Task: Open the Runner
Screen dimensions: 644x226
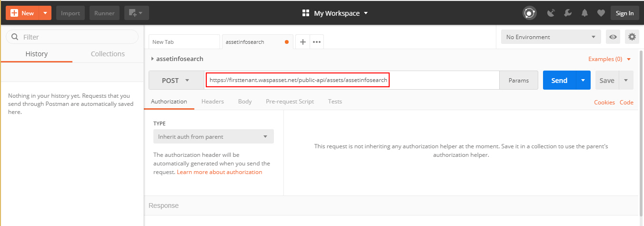Action: point(104,13)
